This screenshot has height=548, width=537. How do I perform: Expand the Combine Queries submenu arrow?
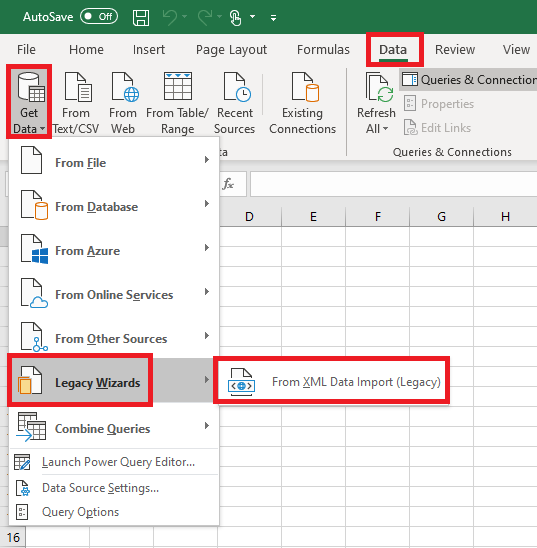[x=207, y=425]
